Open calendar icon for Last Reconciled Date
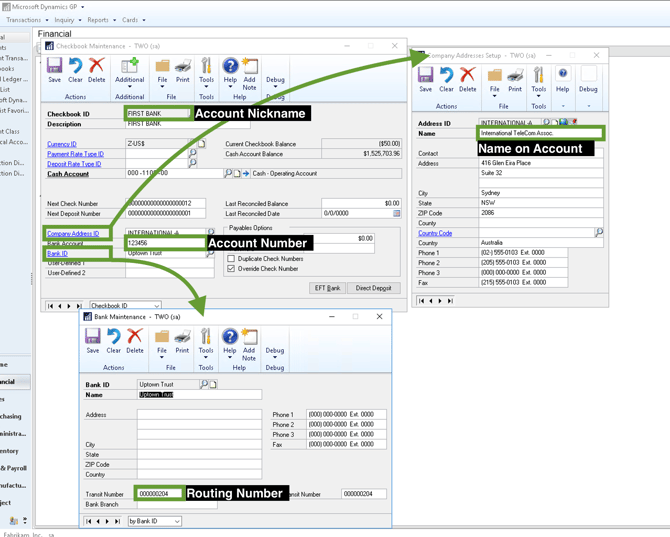670x537 pixels. pyautogui.click(x=397, y=213)
